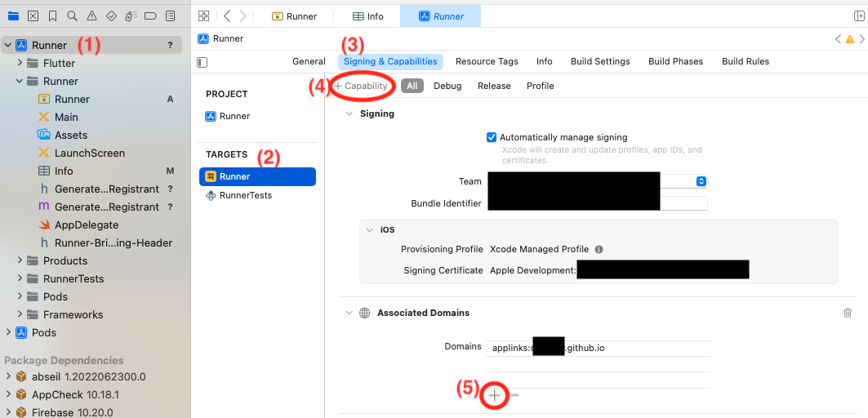Hide the project and targets list sidebar
868x418 pixels.
[x=202, y=62]
